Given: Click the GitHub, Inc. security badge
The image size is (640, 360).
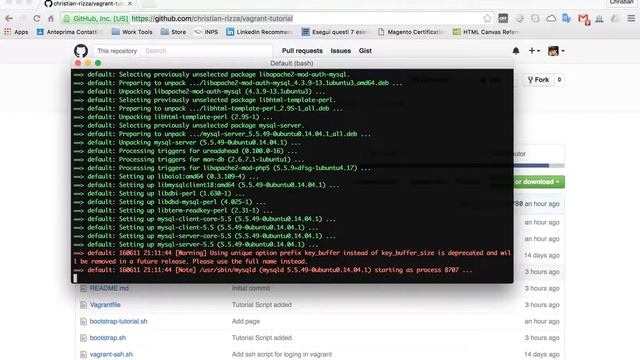Looking at the screenshot, I should pos(96,18).
